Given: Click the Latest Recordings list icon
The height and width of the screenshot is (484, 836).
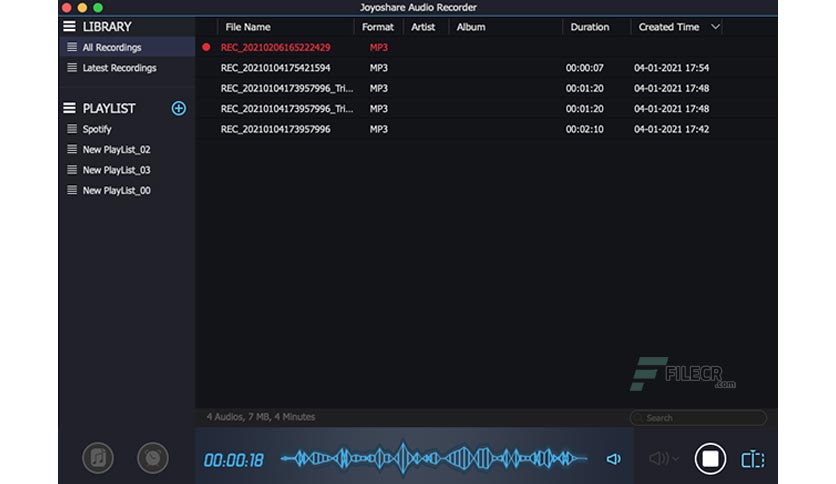Looking at the screenshot, I should click(72, 67).
